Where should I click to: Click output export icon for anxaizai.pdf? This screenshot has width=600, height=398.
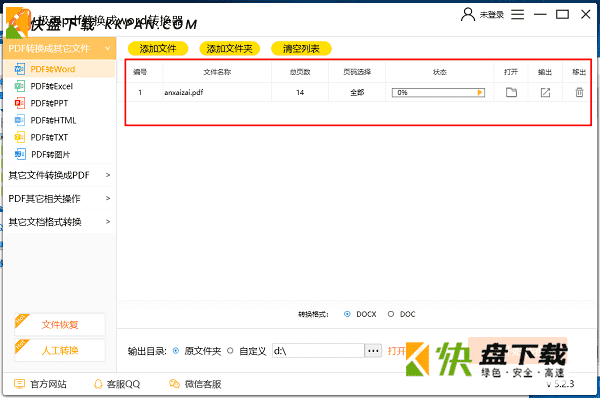point(545,92)
